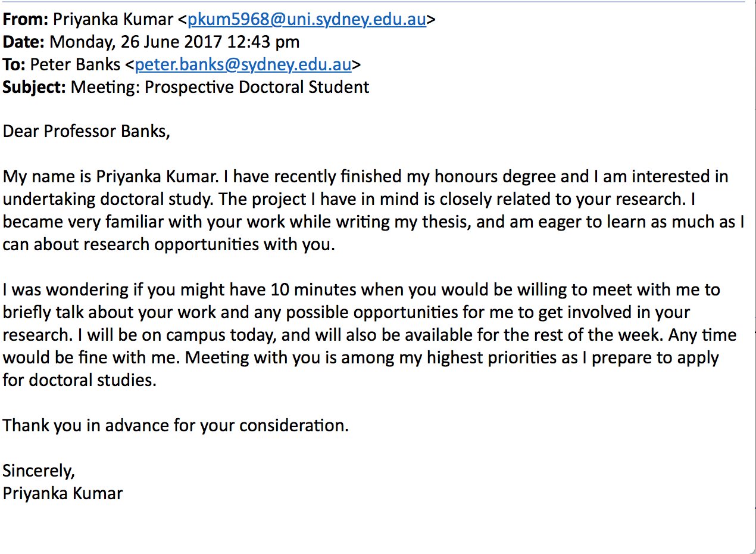Click the bold "From:" header label
The height and width of the screenshot is (554, 756).
point(26,20)
